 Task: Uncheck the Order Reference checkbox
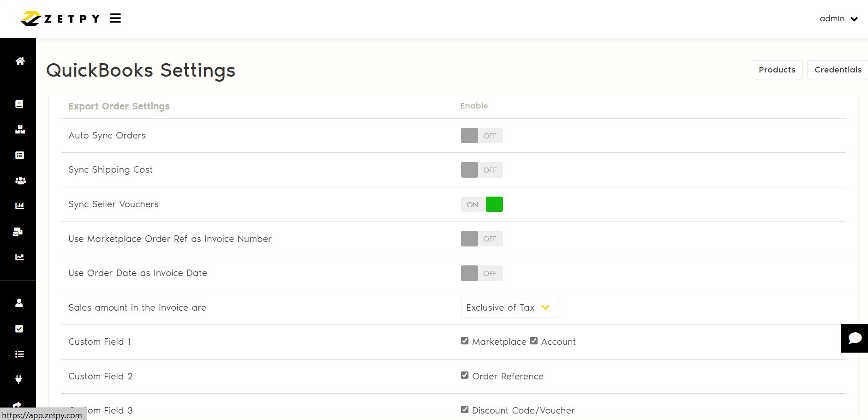coord(465,376)
